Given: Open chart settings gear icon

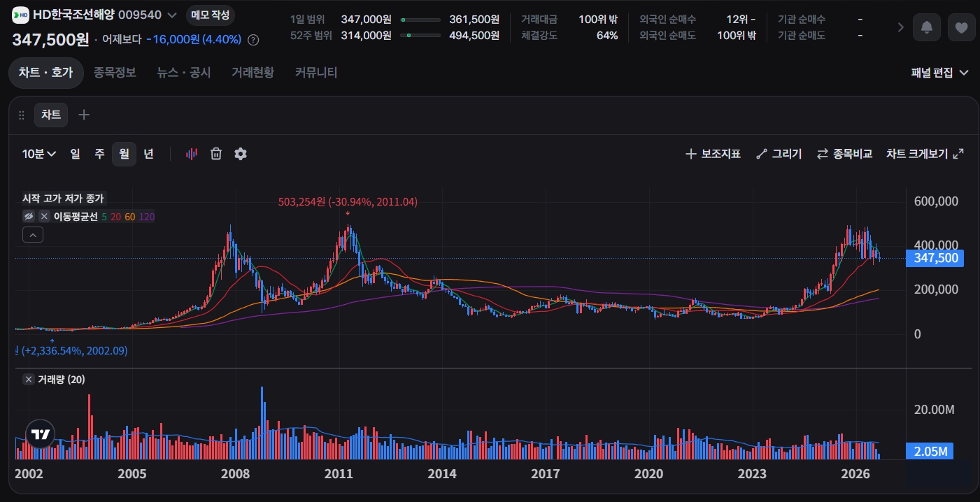Looking at the screenshot, I should [241, 154].
